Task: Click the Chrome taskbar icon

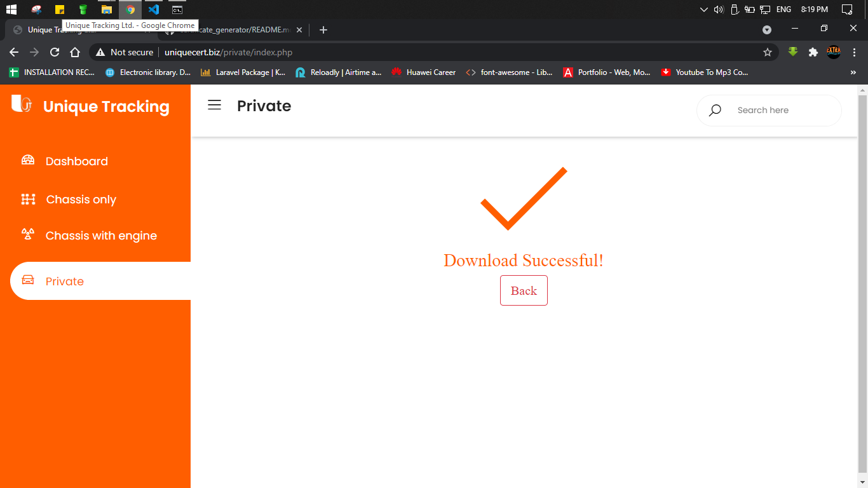Action: point(130,10)
